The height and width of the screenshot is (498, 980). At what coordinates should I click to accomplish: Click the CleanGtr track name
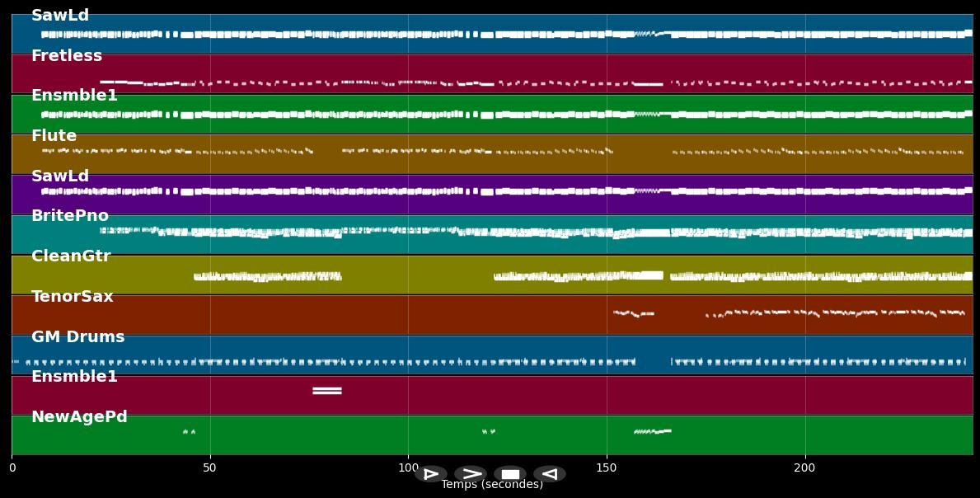click(71, 256)
